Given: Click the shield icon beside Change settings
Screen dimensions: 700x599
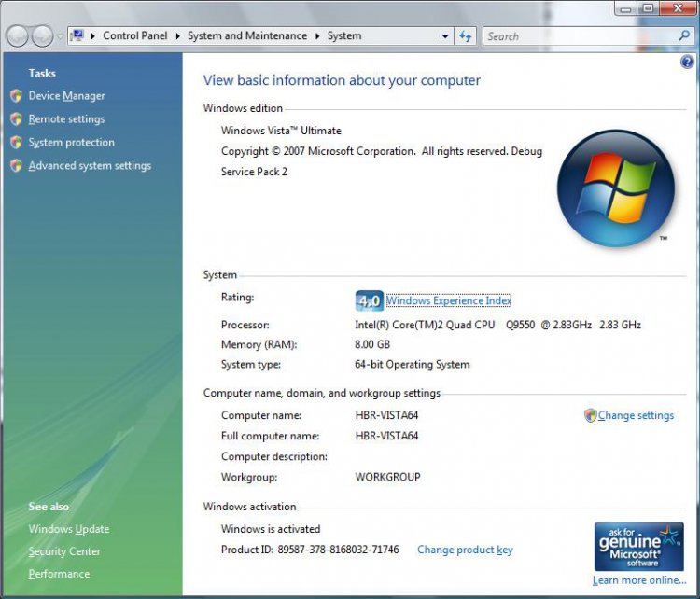Looking at the screenshot, I should (590, 415).
